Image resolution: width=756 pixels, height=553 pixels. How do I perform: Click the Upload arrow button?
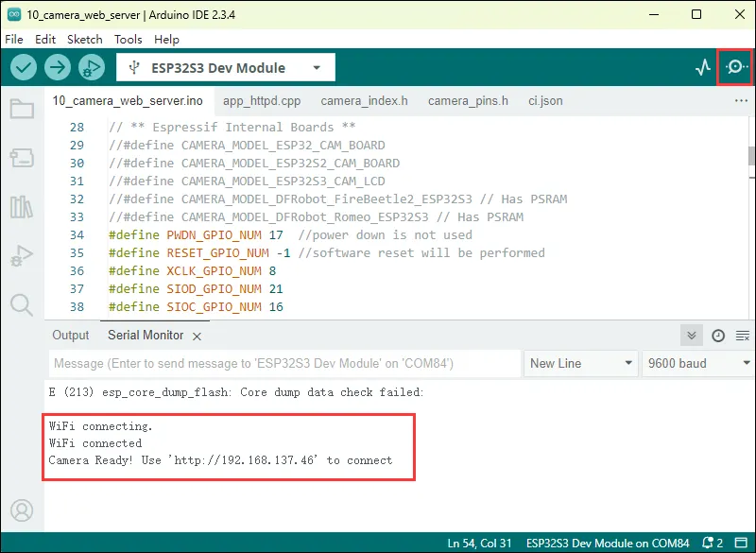[x=58, y=67]
